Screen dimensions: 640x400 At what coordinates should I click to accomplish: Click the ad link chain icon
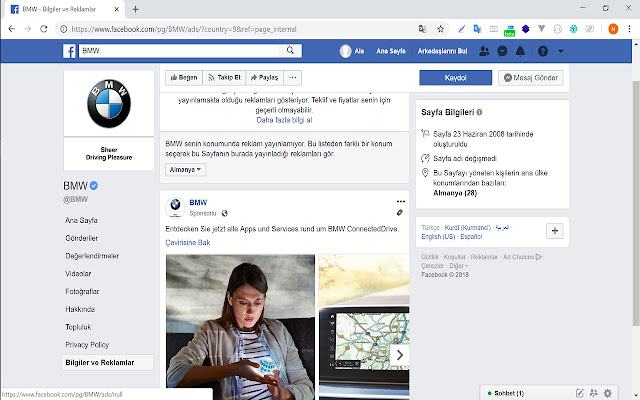click(x=400, y=213)
